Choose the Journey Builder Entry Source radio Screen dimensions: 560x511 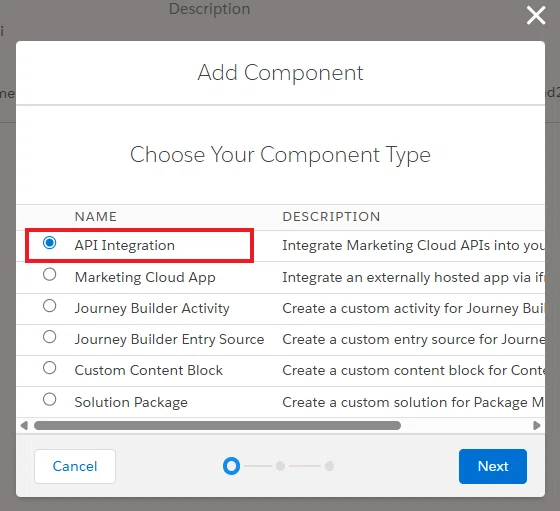coord(49,337)
